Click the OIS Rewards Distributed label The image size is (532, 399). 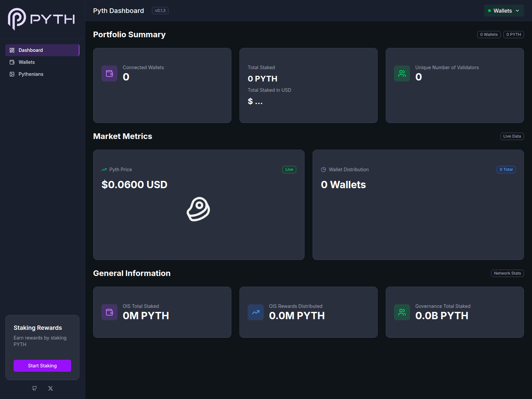coord(296,306)
